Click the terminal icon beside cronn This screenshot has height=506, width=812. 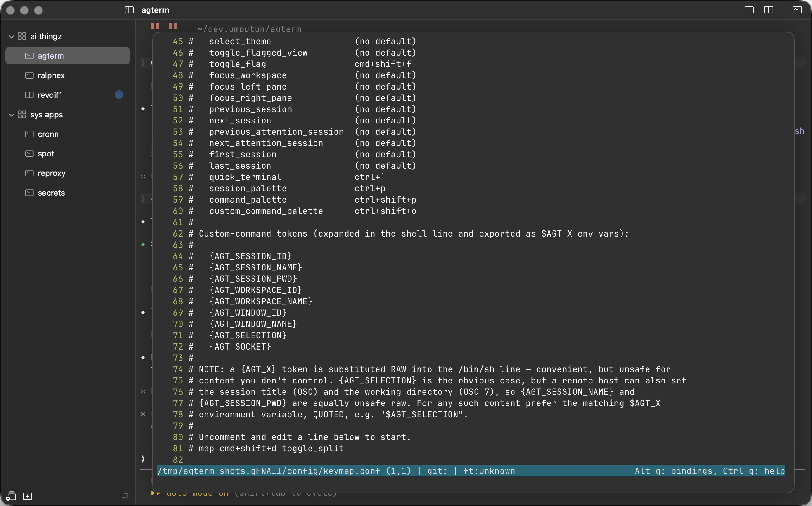coord(29,134)
